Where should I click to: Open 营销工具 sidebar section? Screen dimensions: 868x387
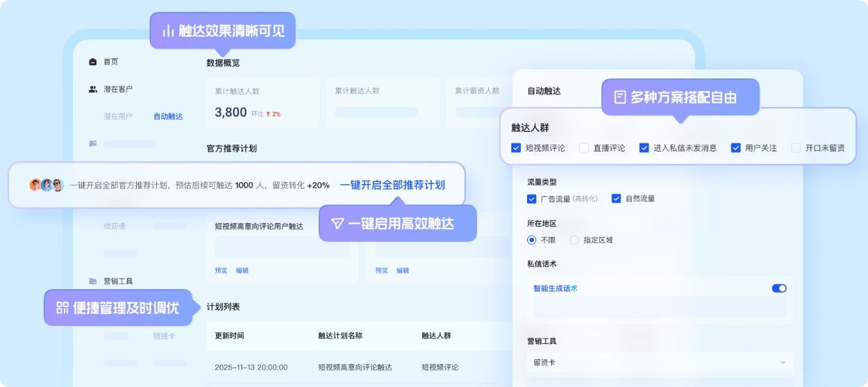[x=118, y=281]
